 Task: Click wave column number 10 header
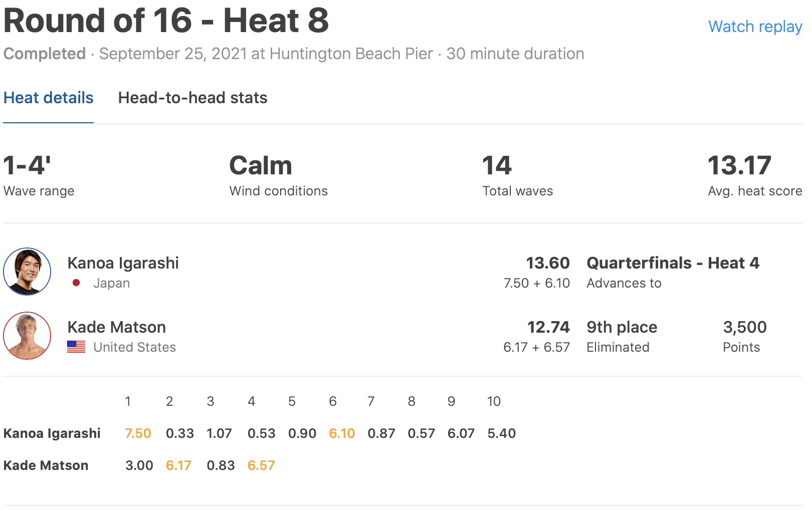[494, 401]
